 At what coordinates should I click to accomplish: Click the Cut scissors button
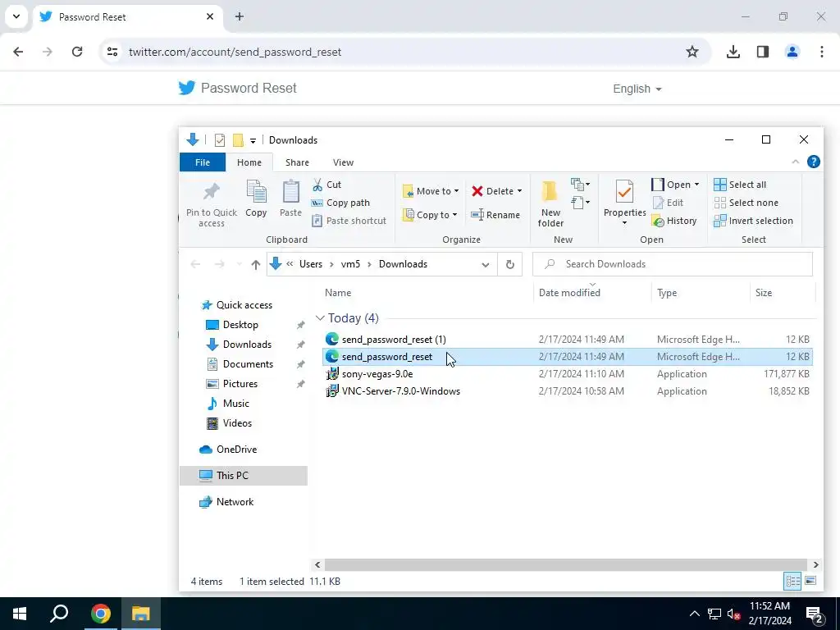pyautogui.click(x=326, y=185)
